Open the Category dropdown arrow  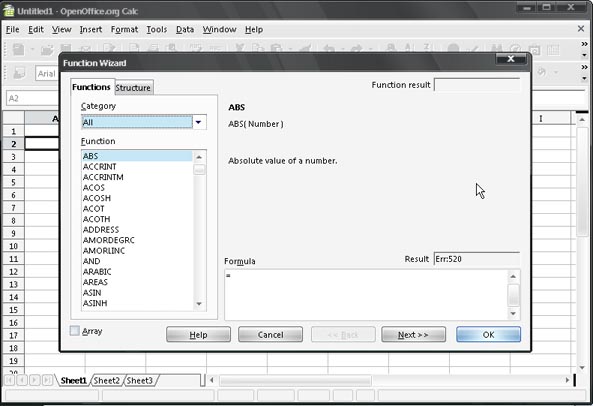pos(199,122)
